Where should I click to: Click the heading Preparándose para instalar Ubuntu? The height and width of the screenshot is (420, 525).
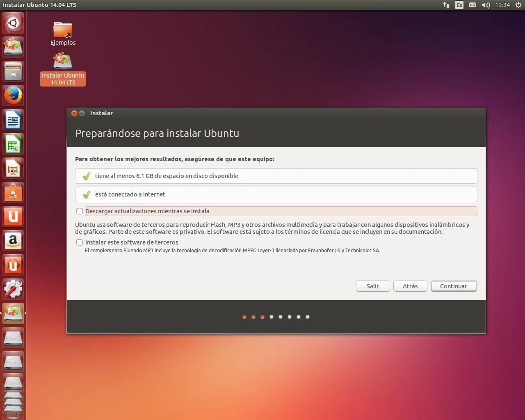click(157, 133)
